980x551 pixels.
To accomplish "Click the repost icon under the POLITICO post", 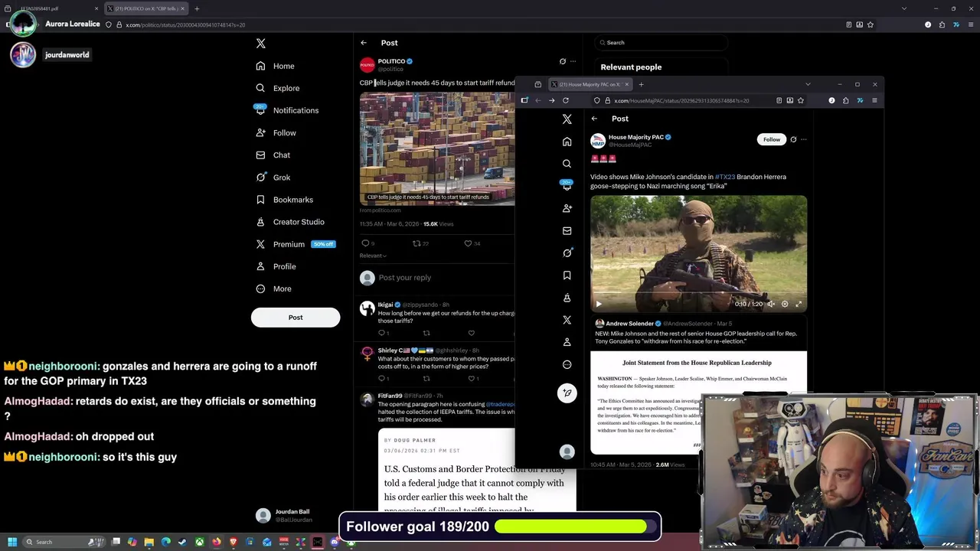I will (x=416, y=243).
